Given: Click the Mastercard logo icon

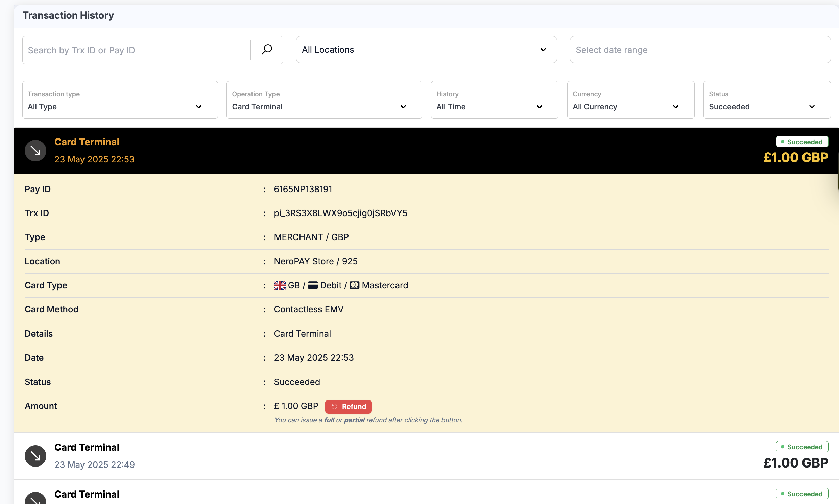Looking at the screenshot, I should 354,285.
